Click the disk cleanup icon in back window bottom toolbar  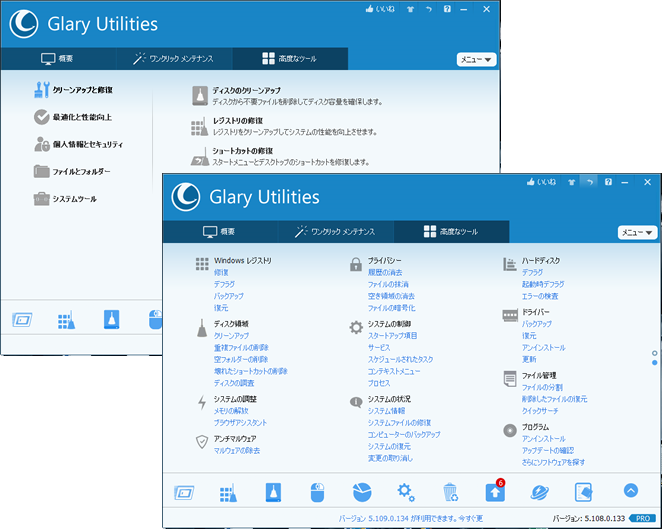click(111, 320)
